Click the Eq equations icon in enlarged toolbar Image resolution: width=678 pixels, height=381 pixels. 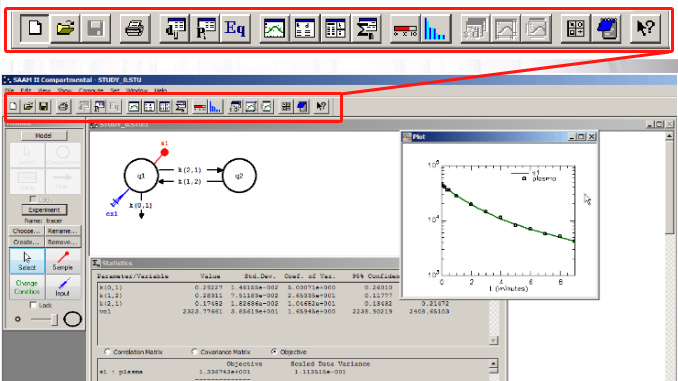pyautogui.click(x=235, y=29)
